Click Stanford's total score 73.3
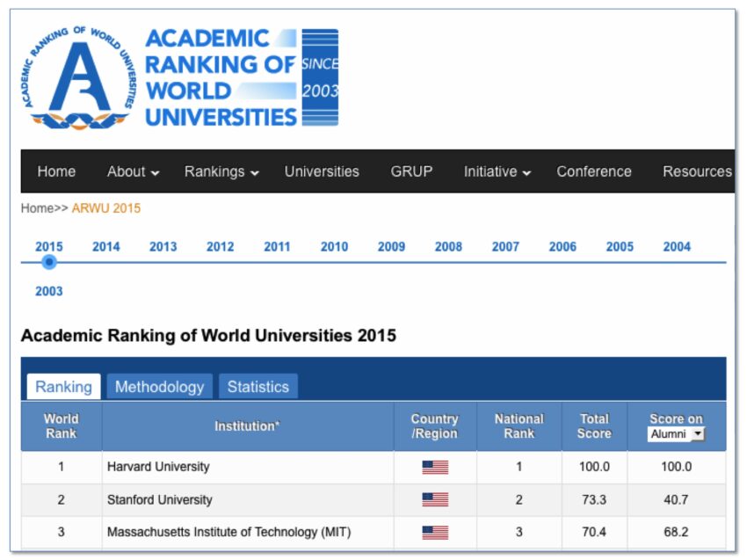Screen dimensions: 747x560 [x=594, y=500]
